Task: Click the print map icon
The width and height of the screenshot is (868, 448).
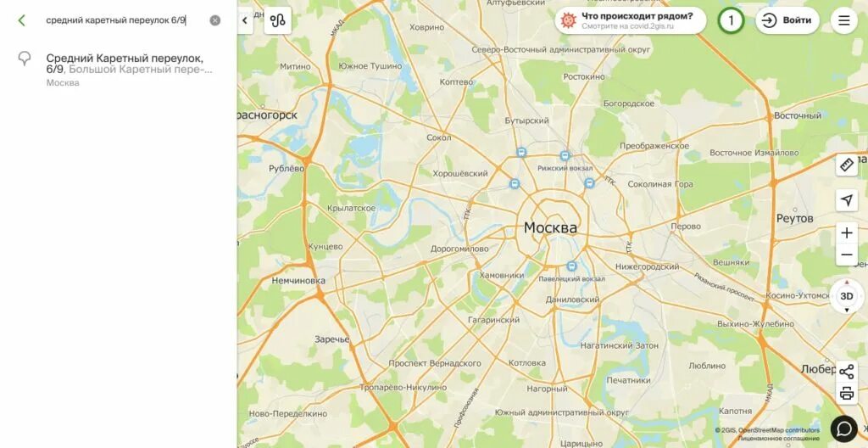Action: point(847,394)
